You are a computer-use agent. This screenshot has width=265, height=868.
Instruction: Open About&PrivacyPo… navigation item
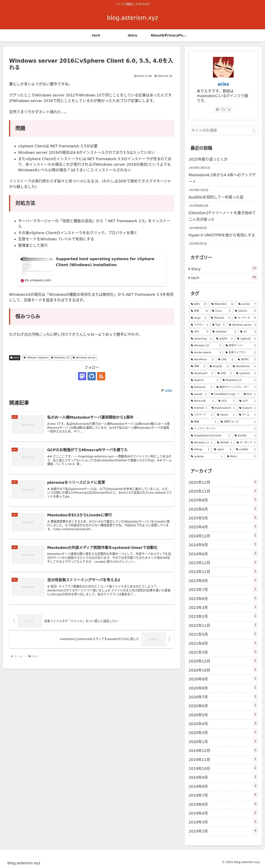click(x=168, y=35)
